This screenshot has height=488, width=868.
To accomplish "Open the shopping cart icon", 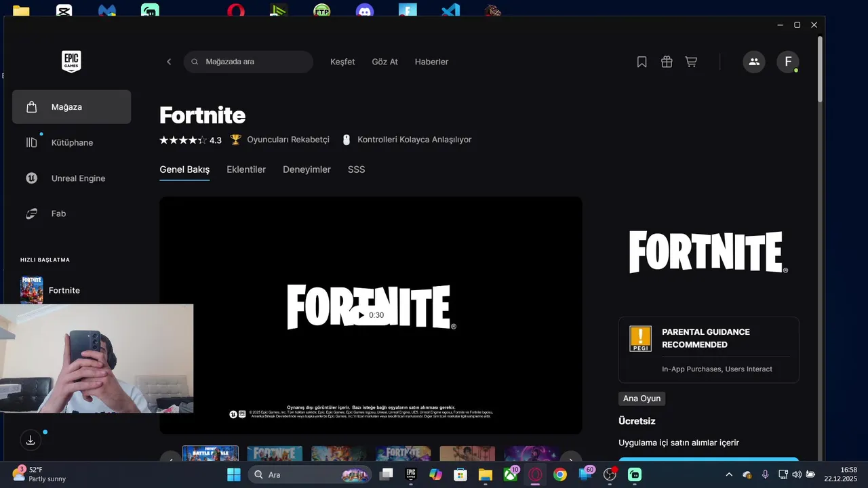I will pos(691,62).
